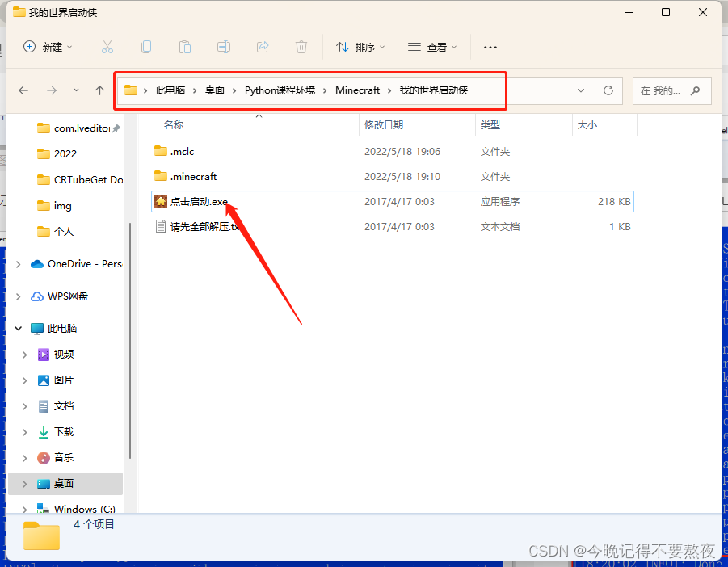Select the .minecraft folder

click(393, 177)
